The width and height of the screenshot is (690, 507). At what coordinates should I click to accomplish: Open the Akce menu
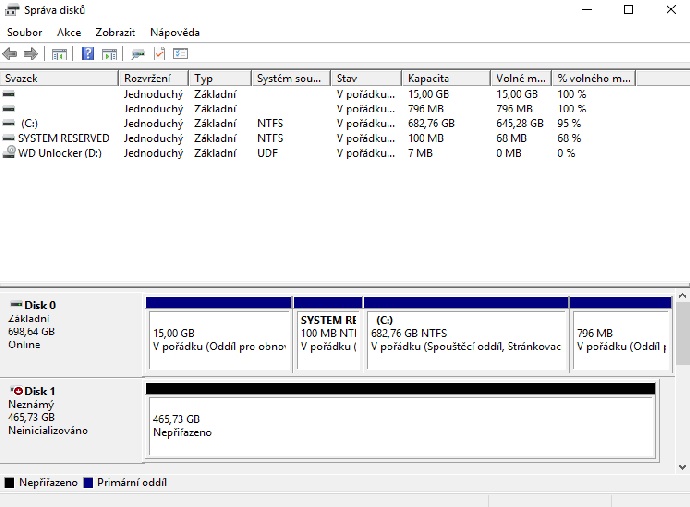point(69,32)
